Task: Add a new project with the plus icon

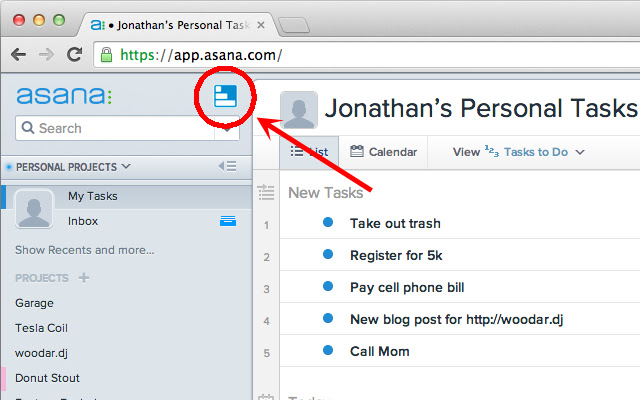Action: click(x=84, y=278)
